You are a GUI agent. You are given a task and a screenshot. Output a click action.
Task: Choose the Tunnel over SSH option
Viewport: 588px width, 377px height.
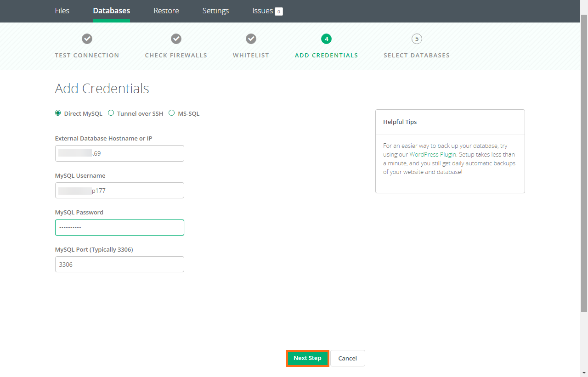pyautogui.click(x=111, y=113)
